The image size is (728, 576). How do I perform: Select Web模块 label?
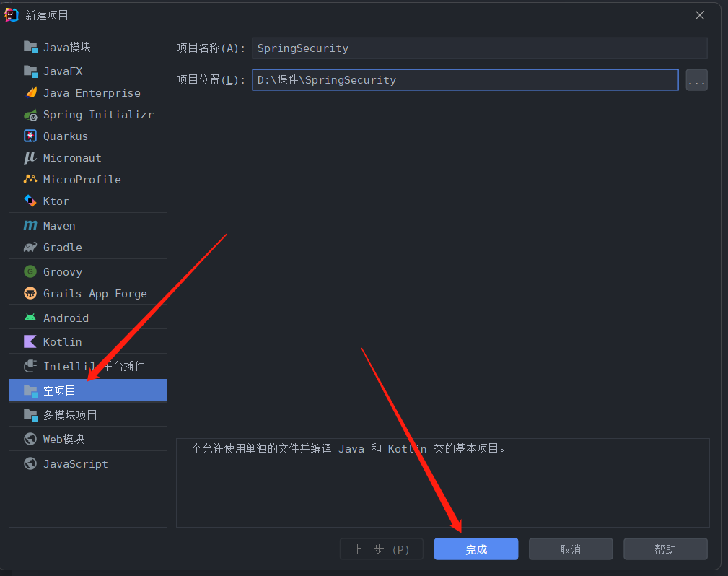(x=63, y=439)
